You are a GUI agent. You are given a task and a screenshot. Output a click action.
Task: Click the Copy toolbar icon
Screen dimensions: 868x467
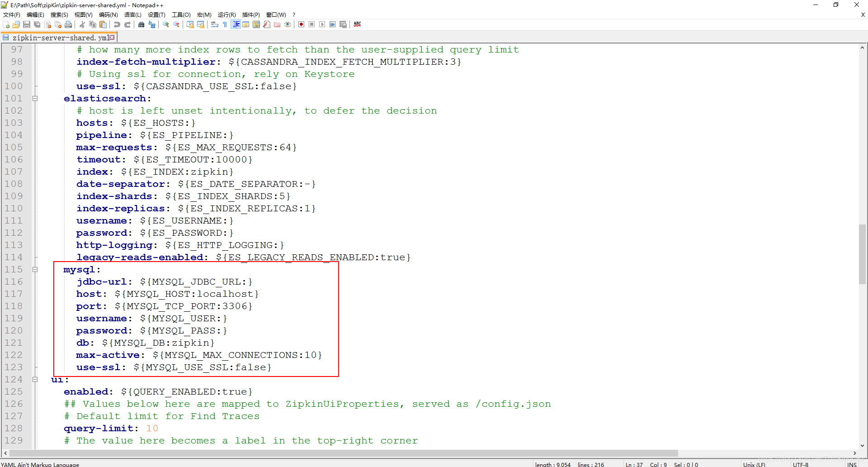click(93, 24)
